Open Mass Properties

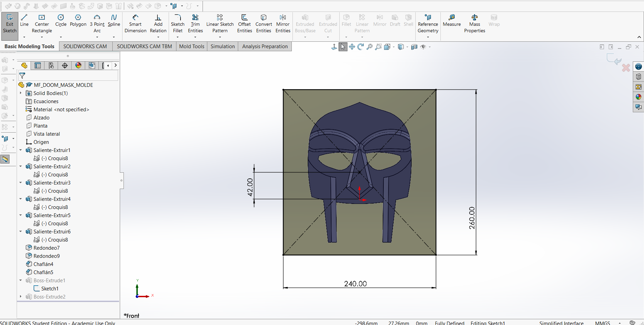click(474, 24)
